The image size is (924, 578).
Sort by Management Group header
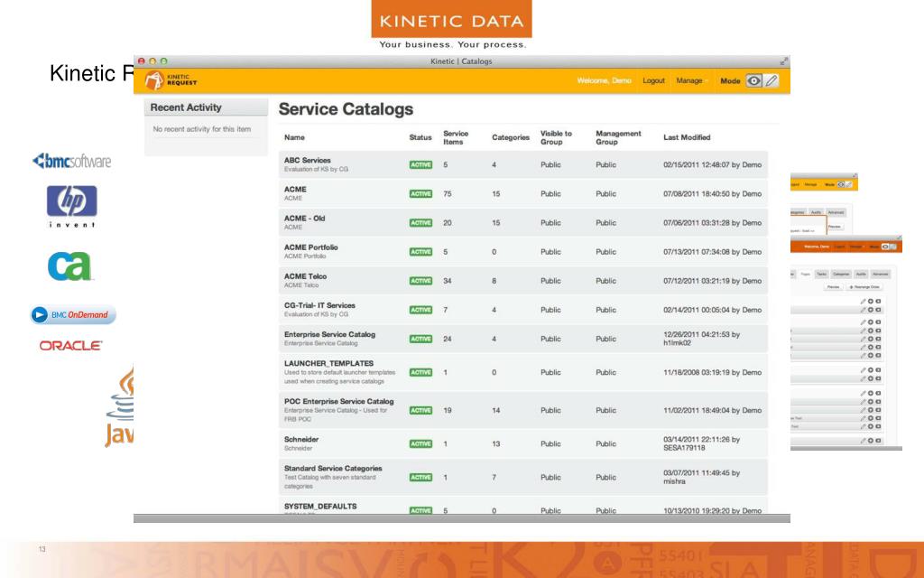618,137
